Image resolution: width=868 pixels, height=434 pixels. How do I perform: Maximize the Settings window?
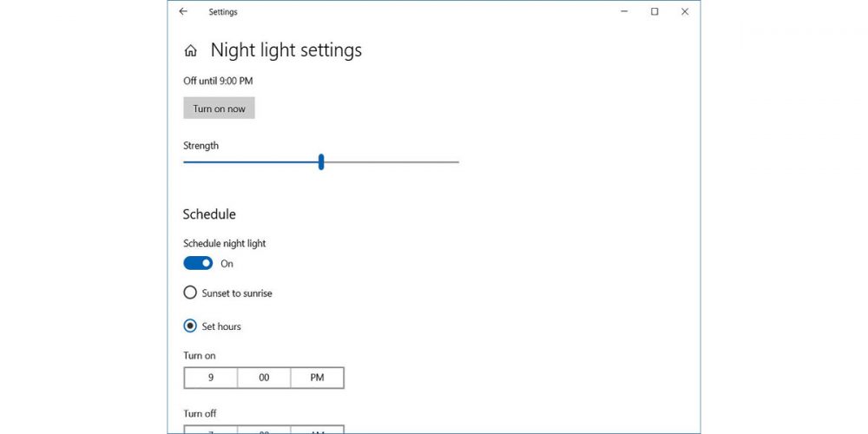tap(654, 12)
